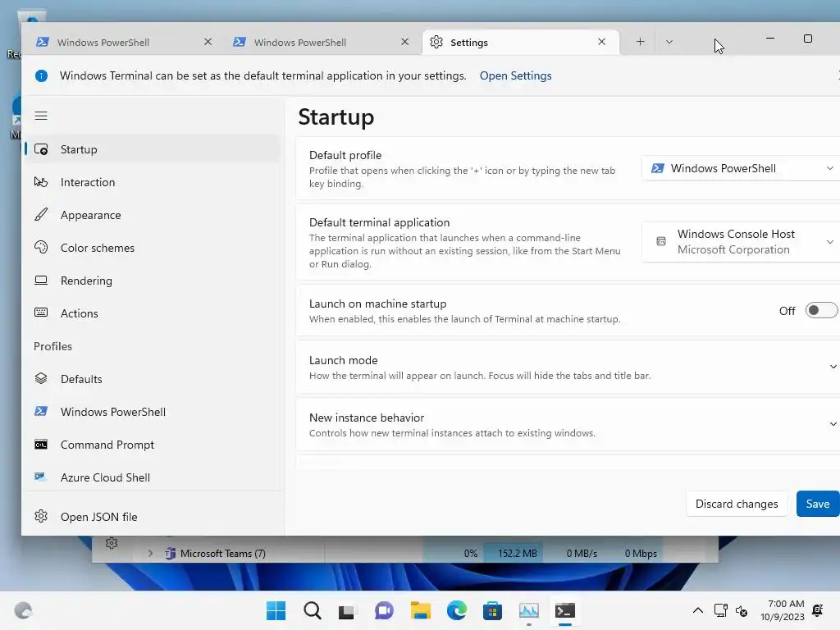Click the Windows Terminal taskbar icon

pyautogui.click(x=565, y=610)
